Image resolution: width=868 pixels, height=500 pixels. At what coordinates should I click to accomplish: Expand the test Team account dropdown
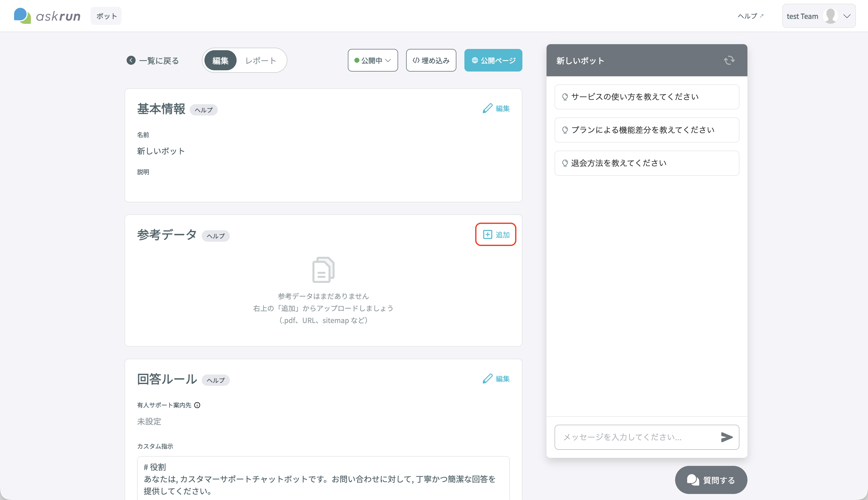pos(819,16)
